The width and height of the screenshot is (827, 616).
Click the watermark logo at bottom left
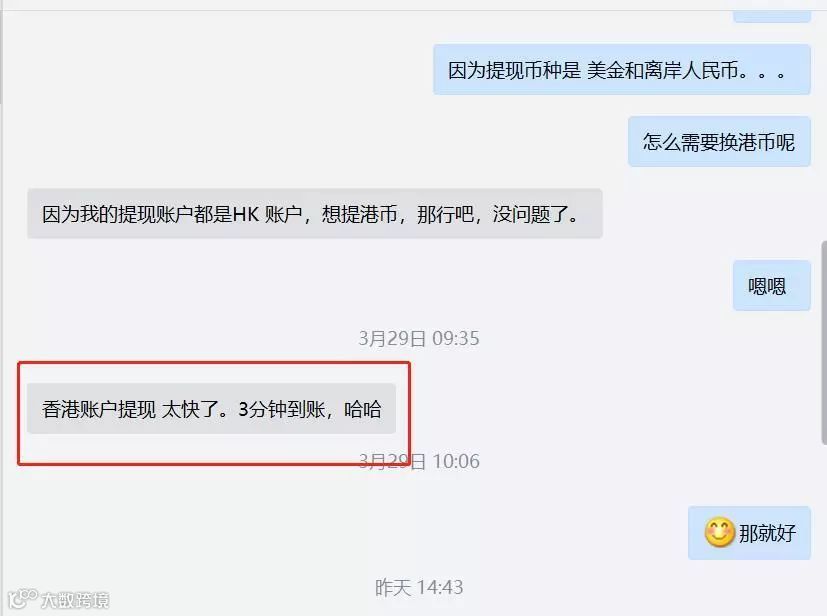23,599
